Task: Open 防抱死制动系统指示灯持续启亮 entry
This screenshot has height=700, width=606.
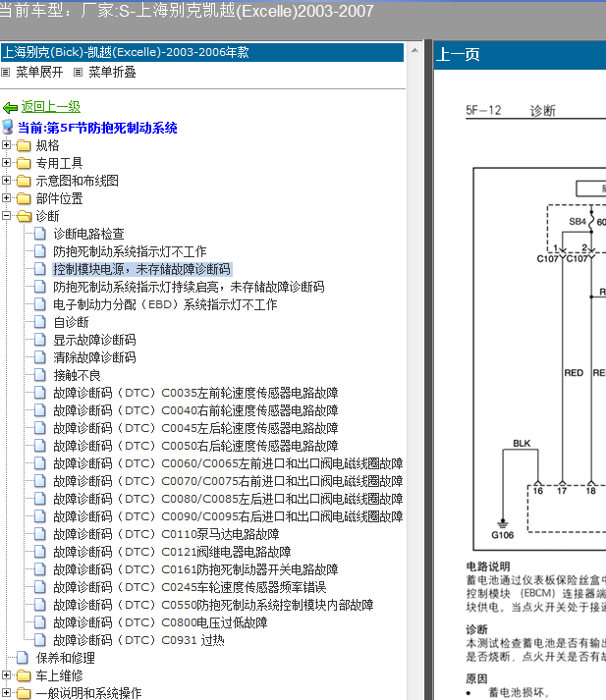Action: coord(189,287)
